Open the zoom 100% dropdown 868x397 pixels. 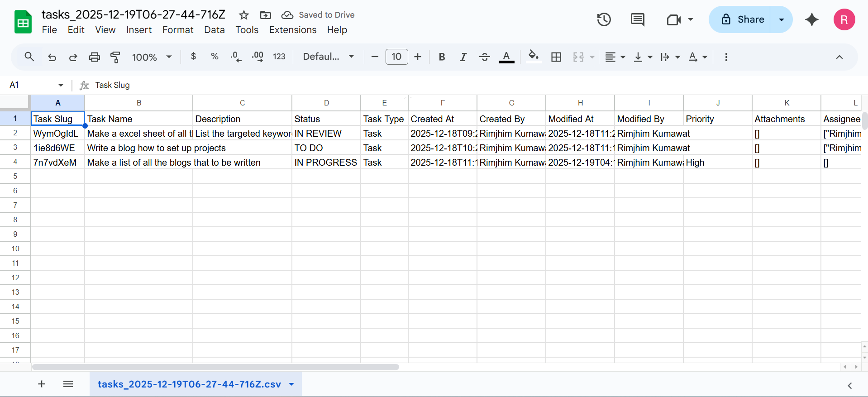click(x=152, y=57)
